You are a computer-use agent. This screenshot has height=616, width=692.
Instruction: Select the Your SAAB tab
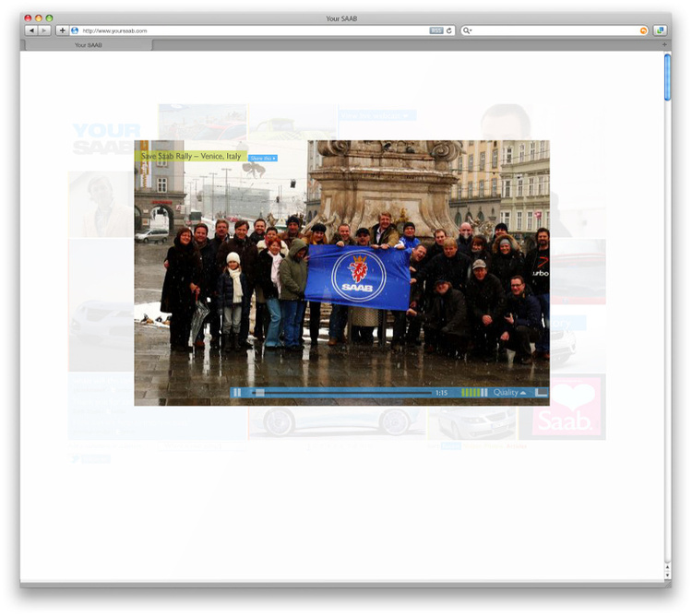(x=89, y=45)
